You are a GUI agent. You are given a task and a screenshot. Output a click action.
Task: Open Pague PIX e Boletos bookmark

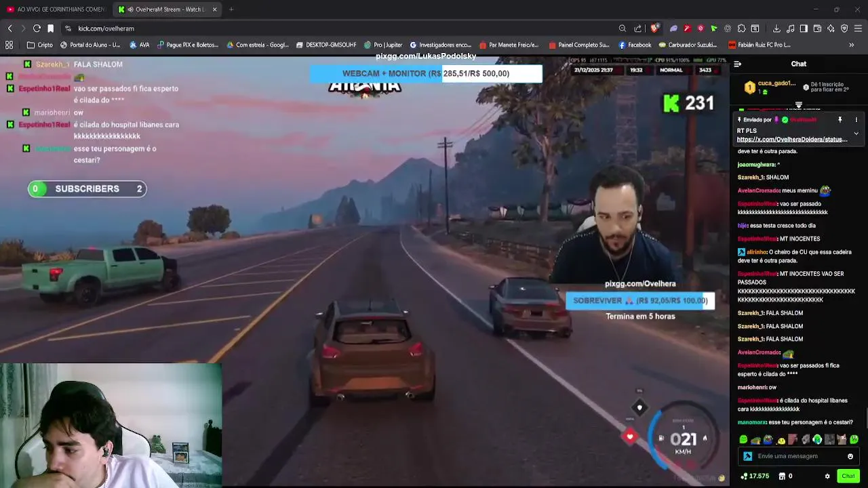pos(188,45)
